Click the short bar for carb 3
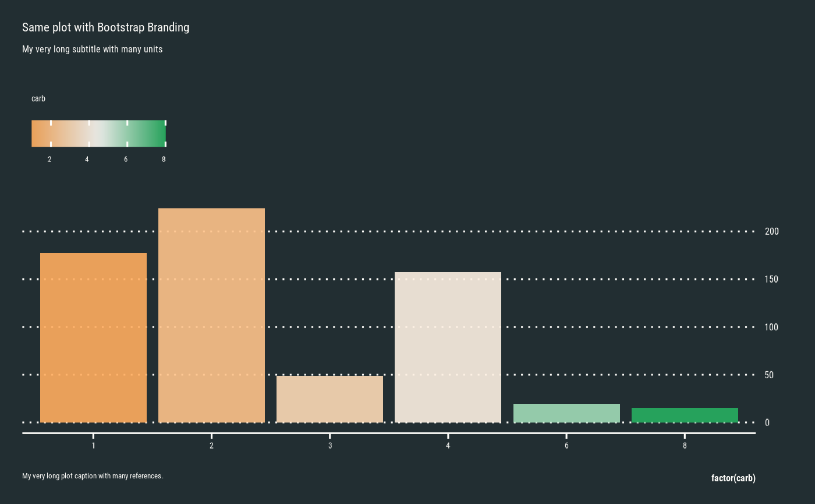Image resolution: width=815 pixels, height=504 pixels. coord(329,399)
